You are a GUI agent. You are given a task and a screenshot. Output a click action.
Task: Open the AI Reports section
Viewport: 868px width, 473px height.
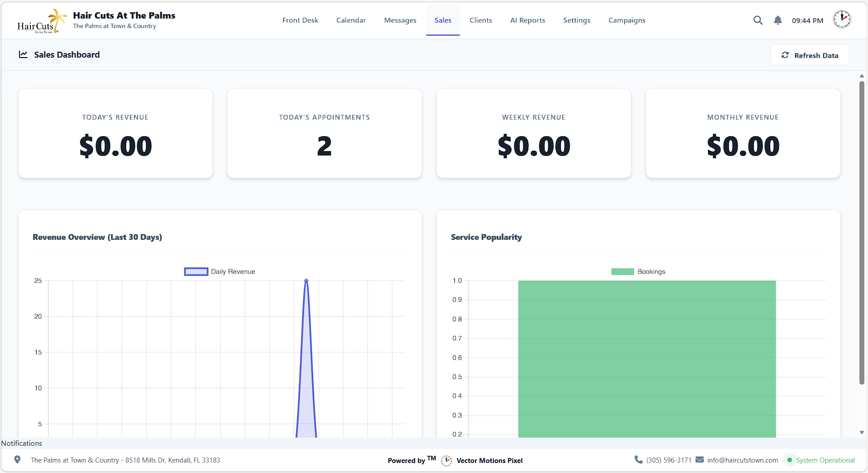[527, 20]
